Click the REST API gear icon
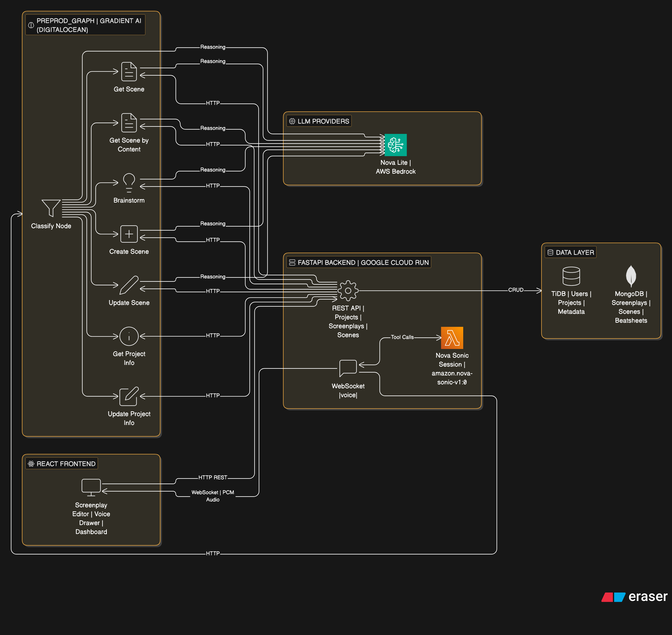The width and height of the screenshot is (672, 635). pos(348,290)
